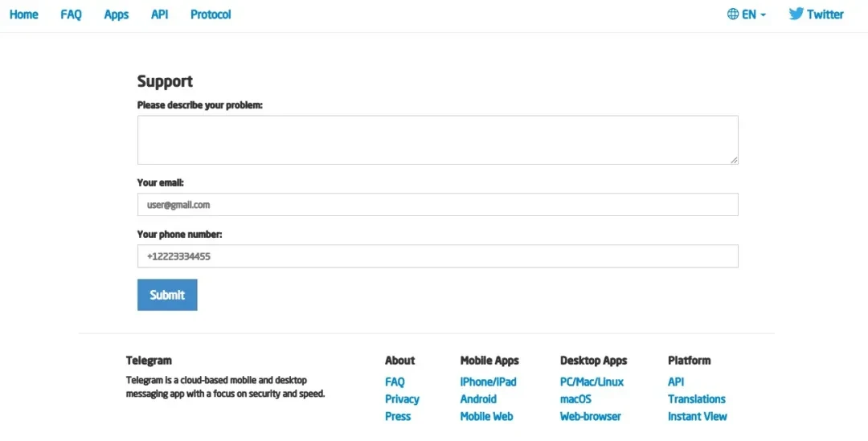Screen dimensions: 868x441
Task: Open Instant View link
Action: [x=698, y=416]
